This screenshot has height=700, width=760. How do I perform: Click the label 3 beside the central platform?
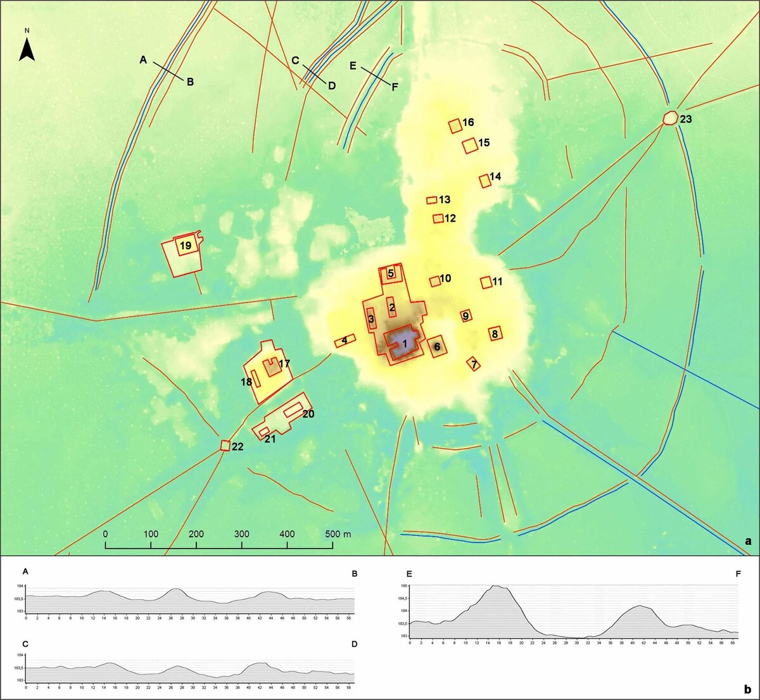(371, 319)
